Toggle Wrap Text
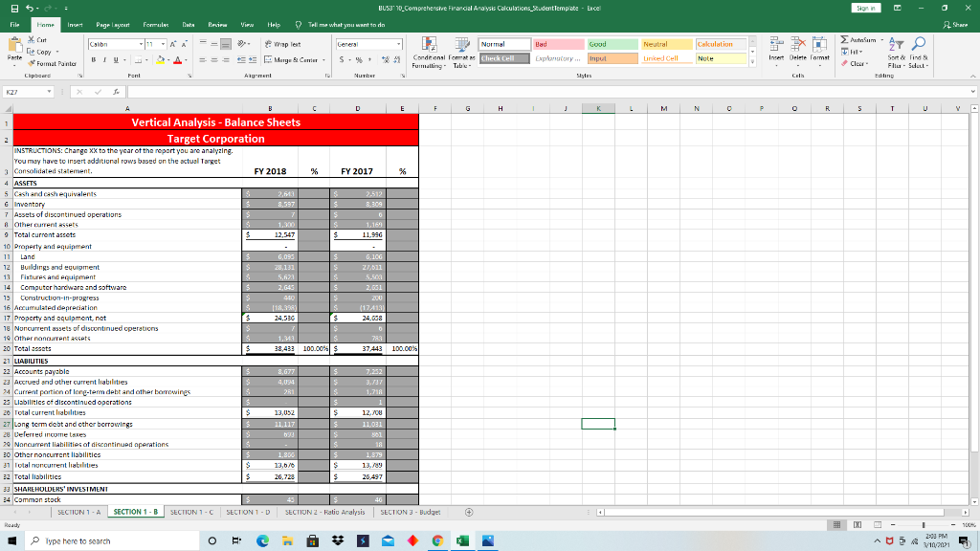The image size is (980, 551). (282, 44)
